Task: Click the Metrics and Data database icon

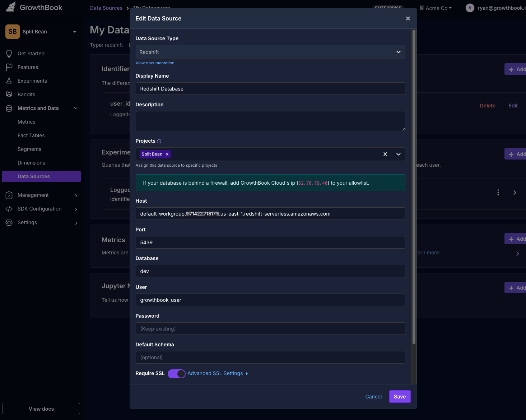Action: coord(9,108)
